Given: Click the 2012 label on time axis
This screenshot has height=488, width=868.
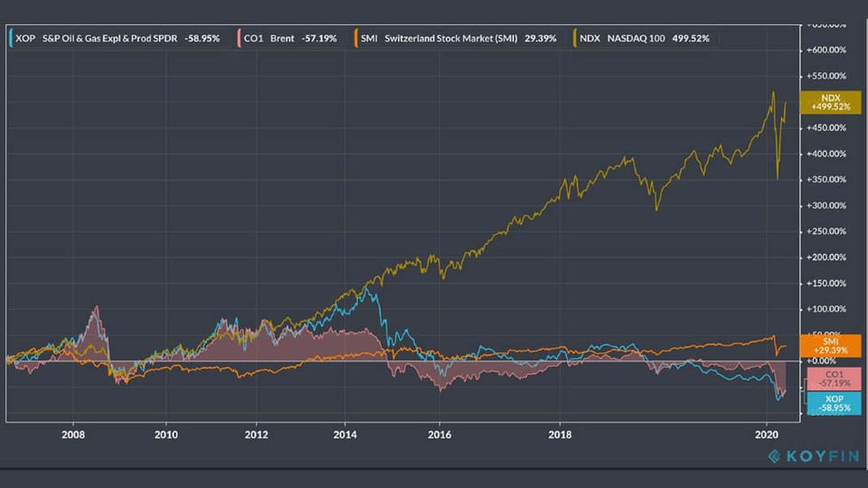Looking at the screenshot, I should click(x=257, y=433).
